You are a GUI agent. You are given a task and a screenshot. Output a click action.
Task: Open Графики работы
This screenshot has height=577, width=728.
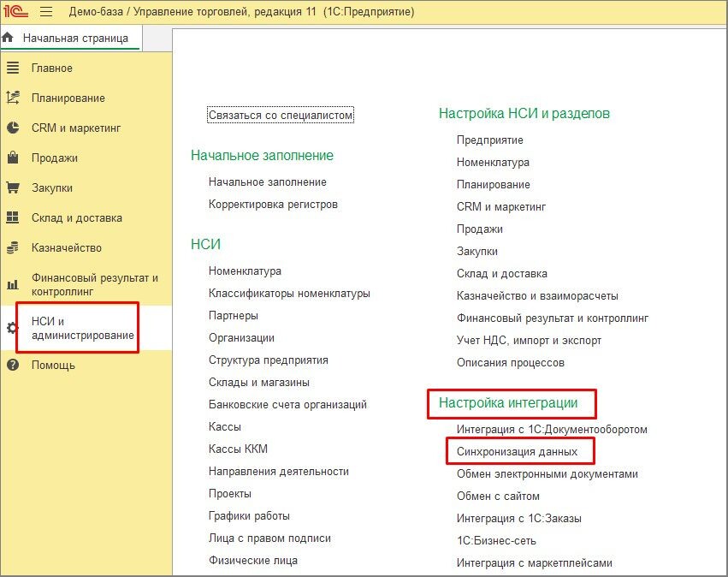point(249,515)
